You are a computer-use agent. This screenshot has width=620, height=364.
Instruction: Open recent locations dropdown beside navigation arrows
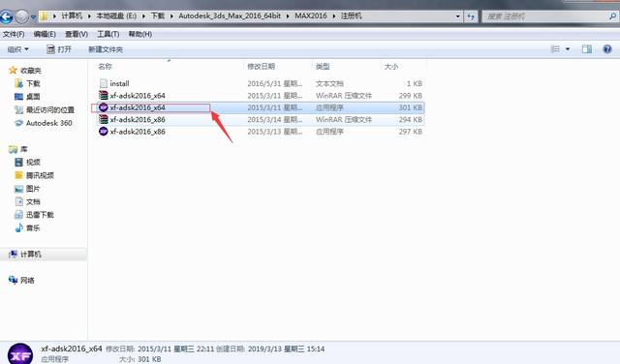point(33,17)
